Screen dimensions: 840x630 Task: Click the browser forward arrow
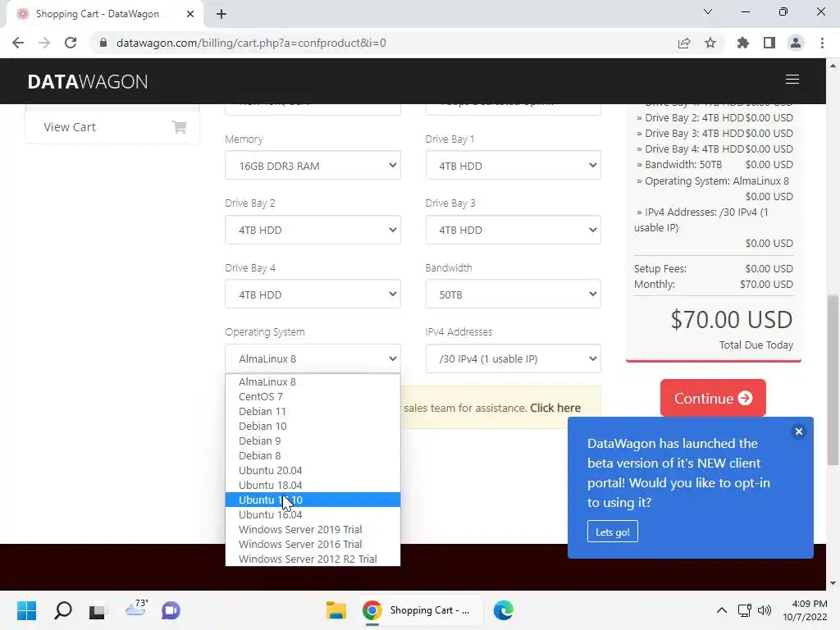click(x=44, y=43)
